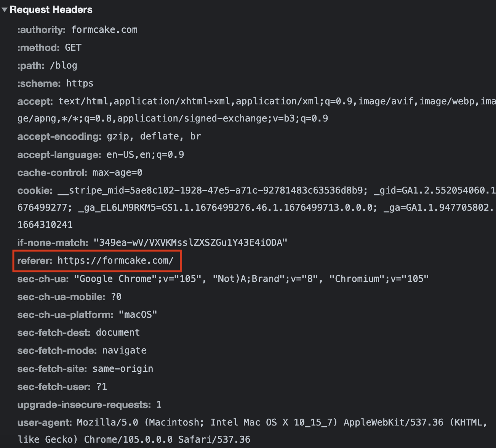496x448 pixels.
Task: Click the referer https://formcake.com/ URL
Action: [x=115, y=261]
